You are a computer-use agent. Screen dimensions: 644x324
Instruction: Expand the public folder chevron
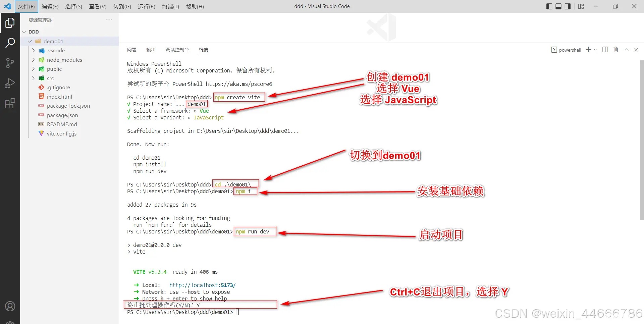pyautogui.click(x=33, y=69)
